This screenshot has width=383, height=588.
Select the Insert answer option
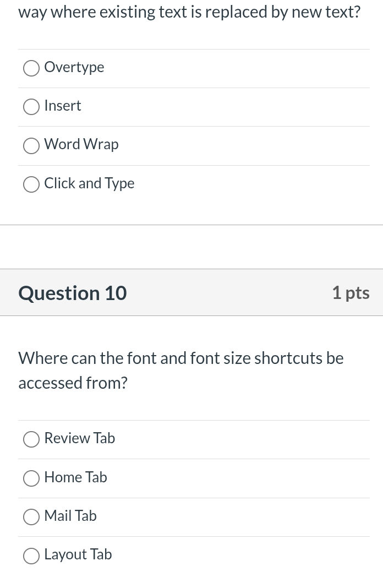[31, 107]
